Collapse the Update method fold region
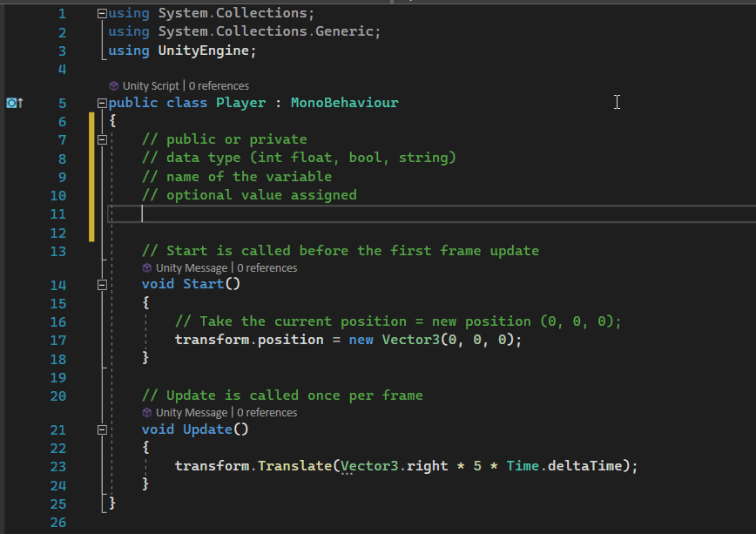 (x=102, y=429)
